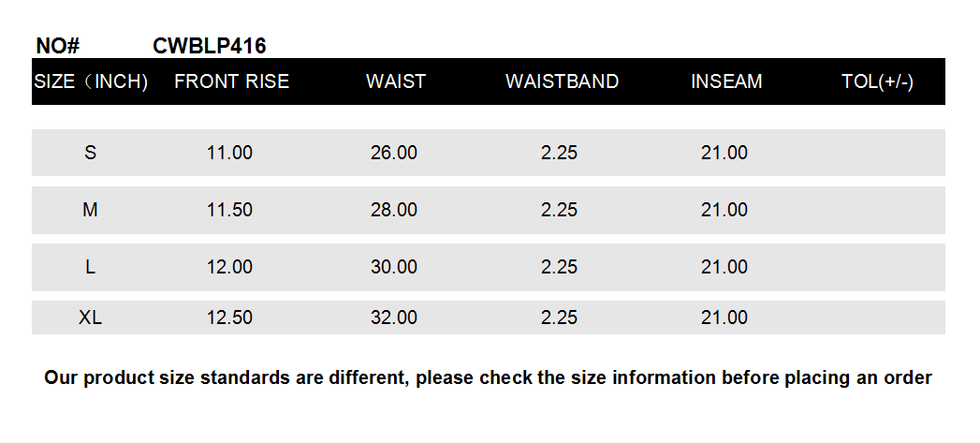Click the L size row label

point(91,267)
